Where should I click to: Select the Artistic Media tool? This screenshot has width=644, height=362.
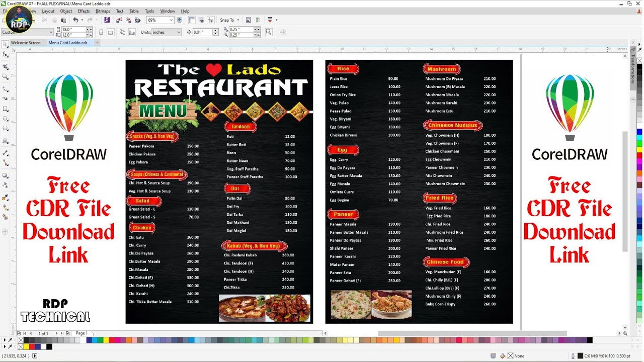coord(6,98)
